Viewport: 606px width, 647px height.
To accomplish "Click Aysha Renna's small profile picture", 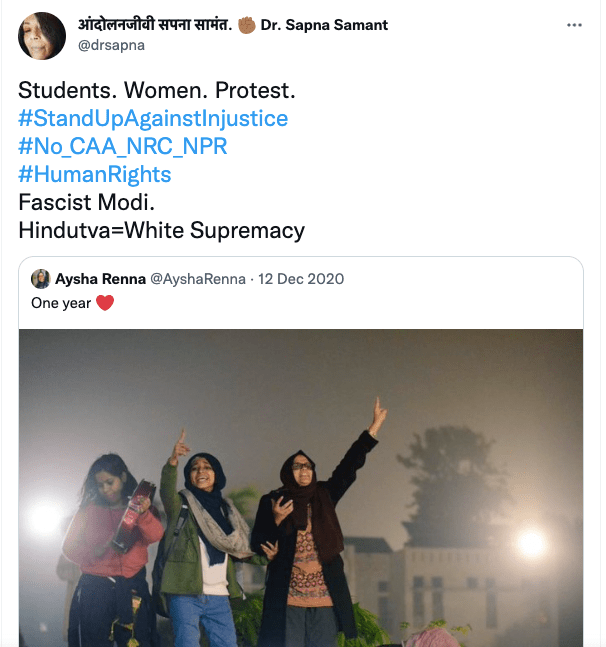I will click(41, 279).
